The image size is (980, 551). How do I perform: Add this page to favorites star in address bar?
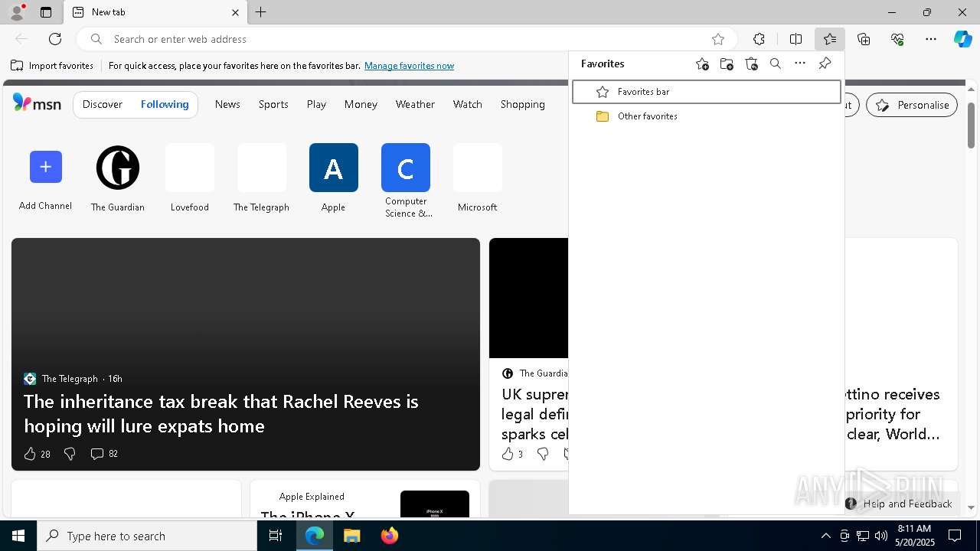click(718, 39)
